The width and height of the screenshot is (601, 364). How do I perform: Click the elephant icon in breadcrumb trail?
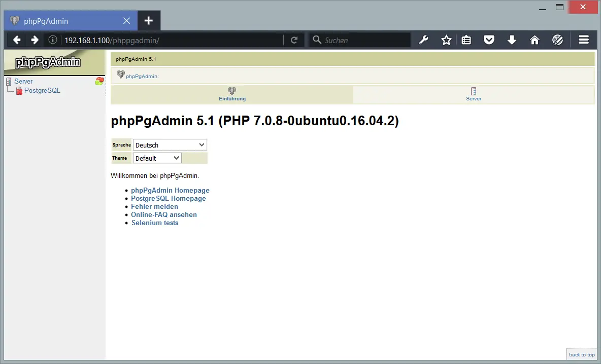[121, 74]
